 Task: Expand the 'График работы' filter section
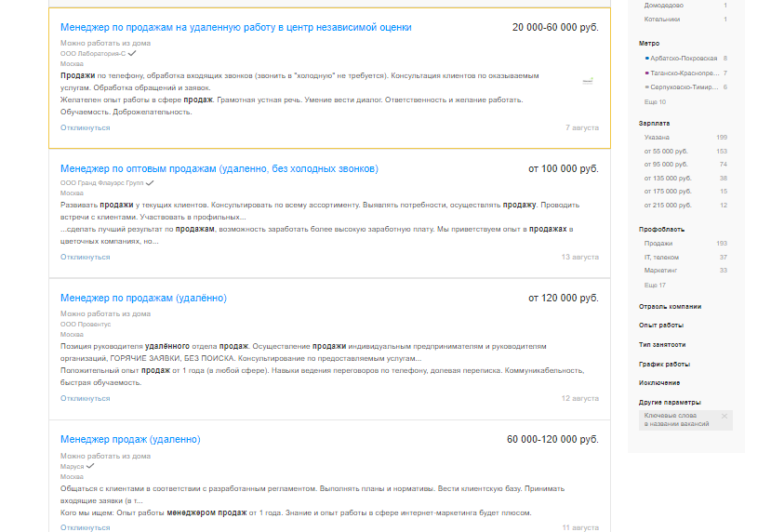(x=664, y=365)
